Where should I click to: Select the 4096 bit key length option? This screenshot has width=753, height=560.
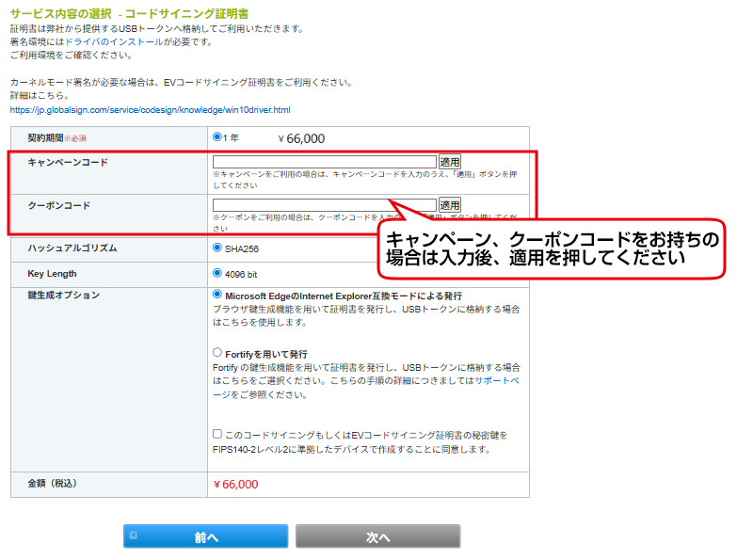[217, 274]
